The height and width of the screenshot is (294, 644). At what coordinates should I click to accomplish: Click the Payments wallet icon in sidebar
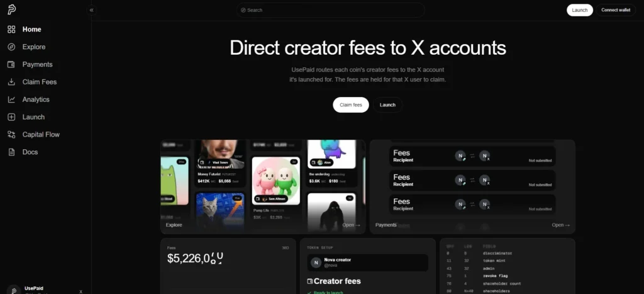click(11, 65)
